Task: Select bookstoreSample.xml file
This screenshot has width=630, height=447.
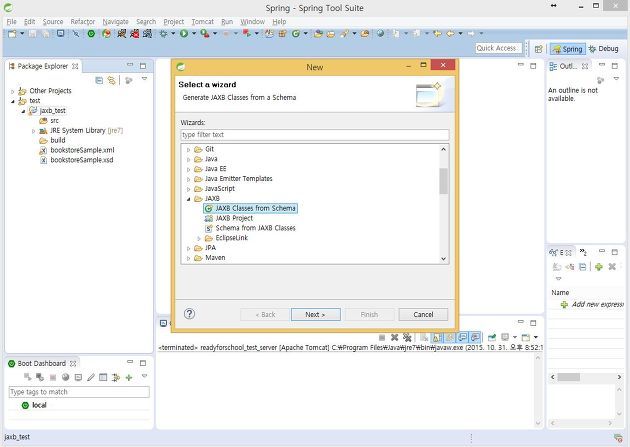Action: [77, 150]
